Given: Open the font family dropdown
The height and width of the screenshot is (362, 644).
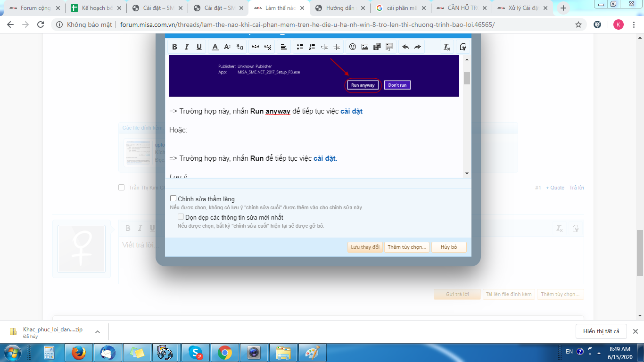Looking at the screenshot, I should click(x=240, y=47).
